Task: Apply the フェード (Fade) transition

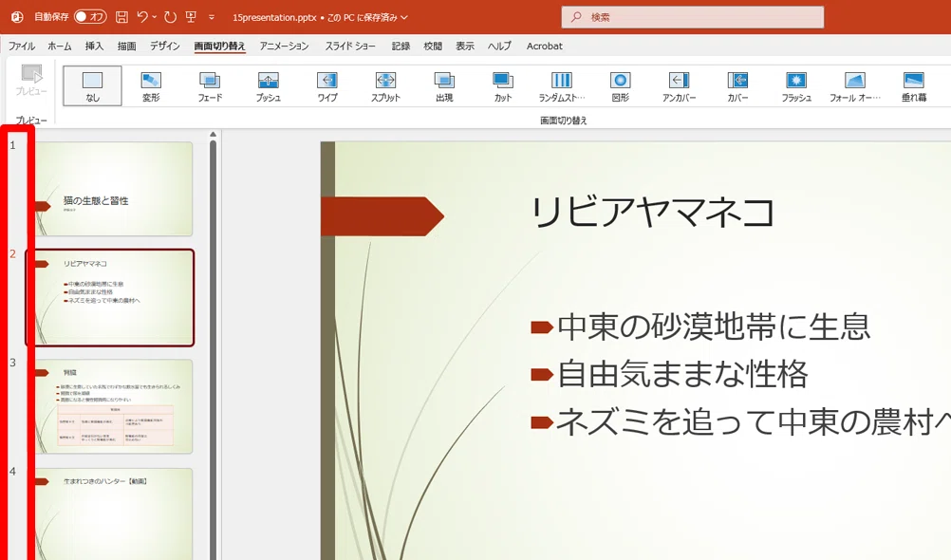Action: coord(210,86)
